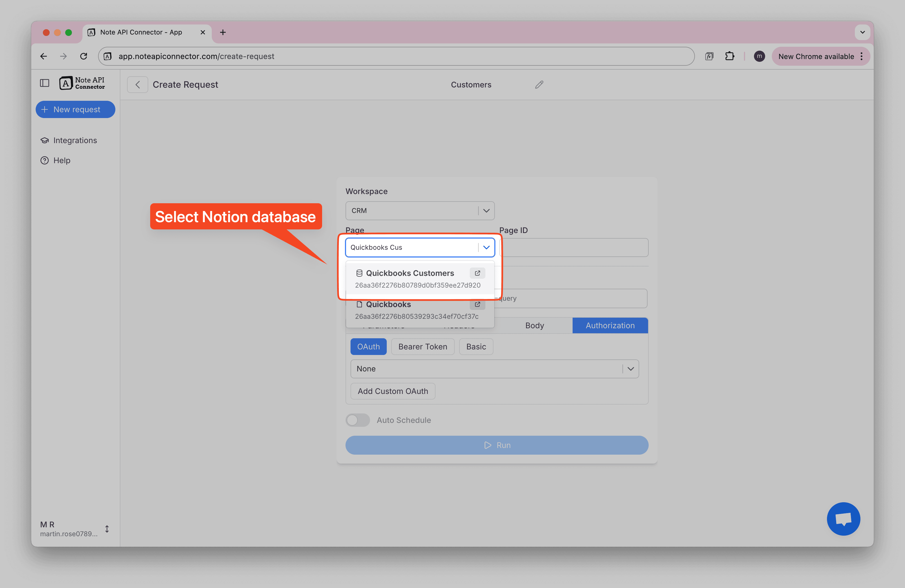Screen dimensions: 905x588
Task: Select Quickbooks page option
Action: [x=420, y=310]
